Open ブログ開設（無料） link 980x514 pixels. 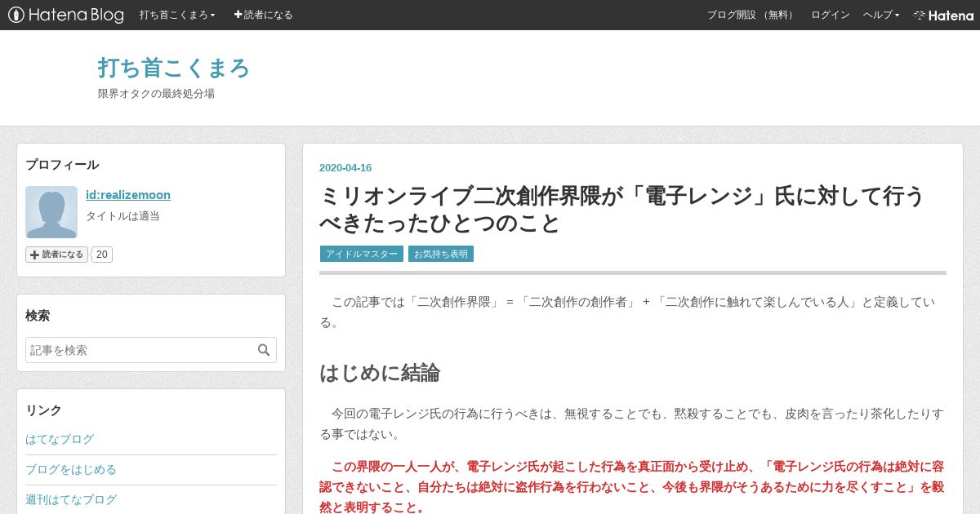click(x=751, y=15)
